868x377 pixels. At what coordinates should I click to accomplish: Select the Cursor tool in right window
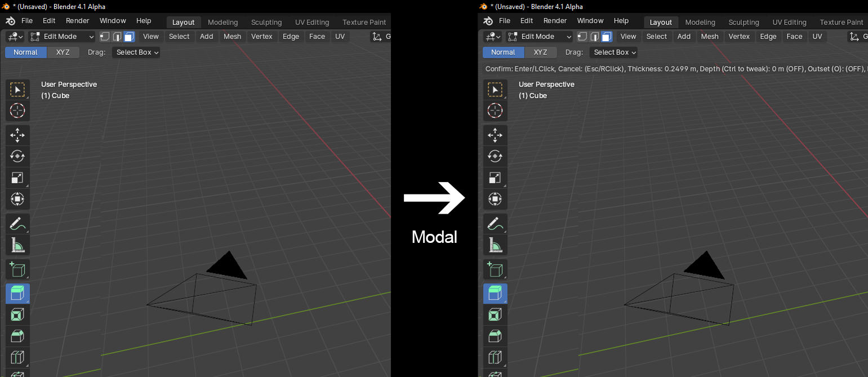[x=495, y=110]
